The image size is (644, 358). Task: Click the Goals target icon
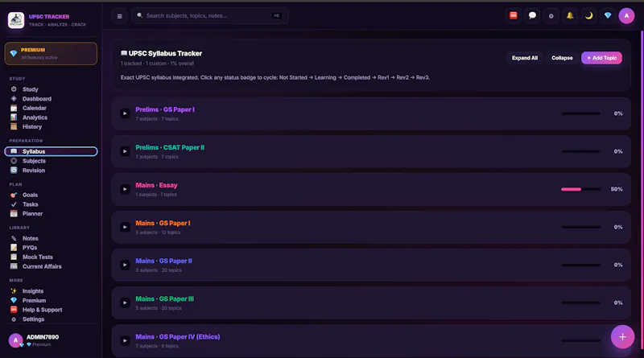coord(14,195)
